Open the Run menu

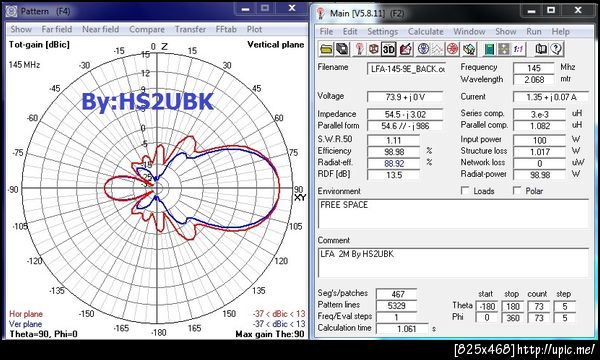[x=534, y=32]
